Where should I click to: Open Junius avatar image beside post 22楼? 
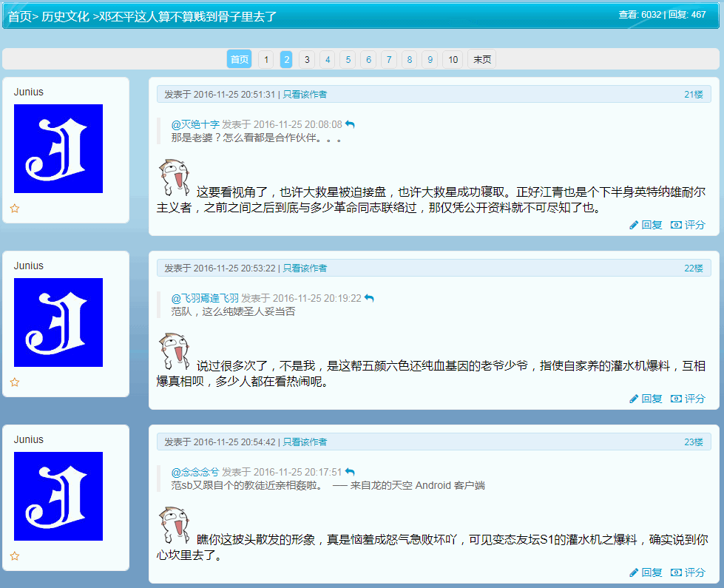tap(58, 322)
